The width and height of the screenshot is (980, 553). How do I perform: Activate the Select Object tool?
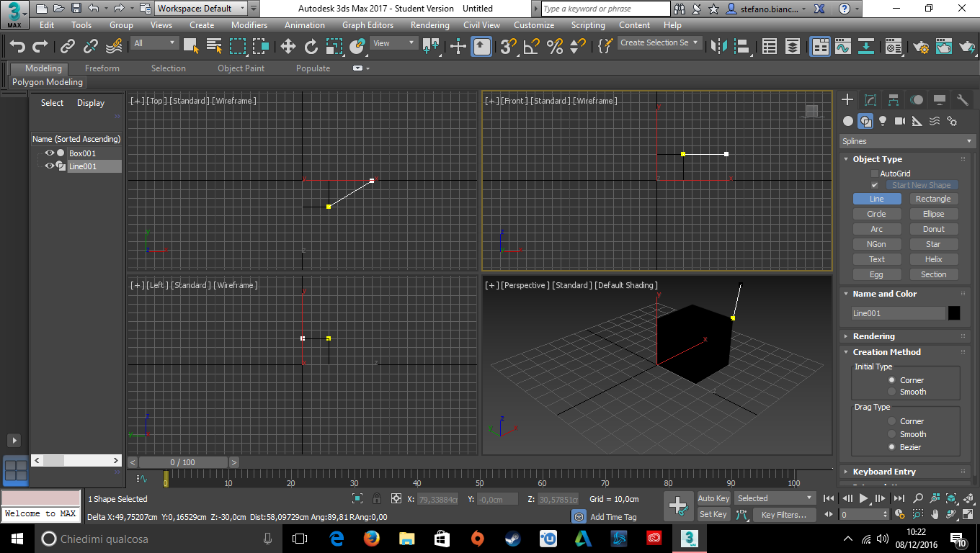pos(191,47)
